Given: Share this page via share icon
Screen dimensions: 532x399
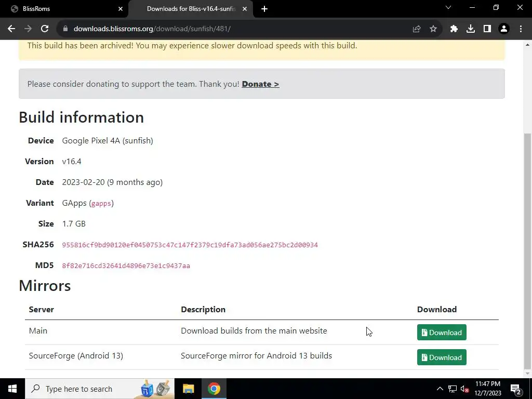Looking at the screenshot, I should pyautogui.click(x=417, y=29).
